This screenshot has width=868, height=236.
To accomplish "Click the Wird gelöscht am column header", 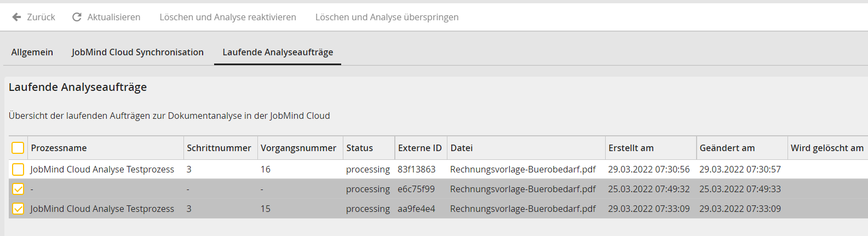I will (x=827, y=148).
